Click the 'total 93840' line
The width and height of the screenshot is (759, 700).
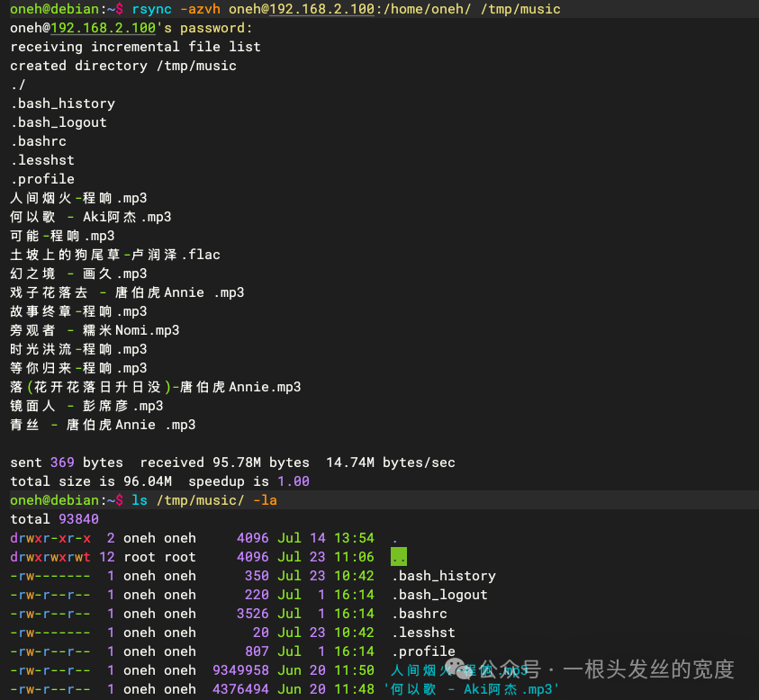(x=54, y=519)
